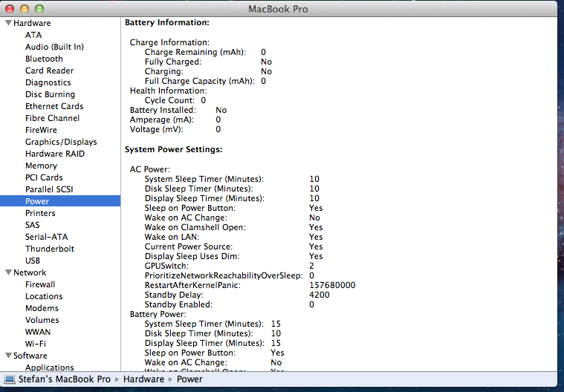The width and height of the screenshot is (564, 392).
Task: Click the PrioritizeNetworkReachabilityOverSleep label
Action: click(224, 275)
